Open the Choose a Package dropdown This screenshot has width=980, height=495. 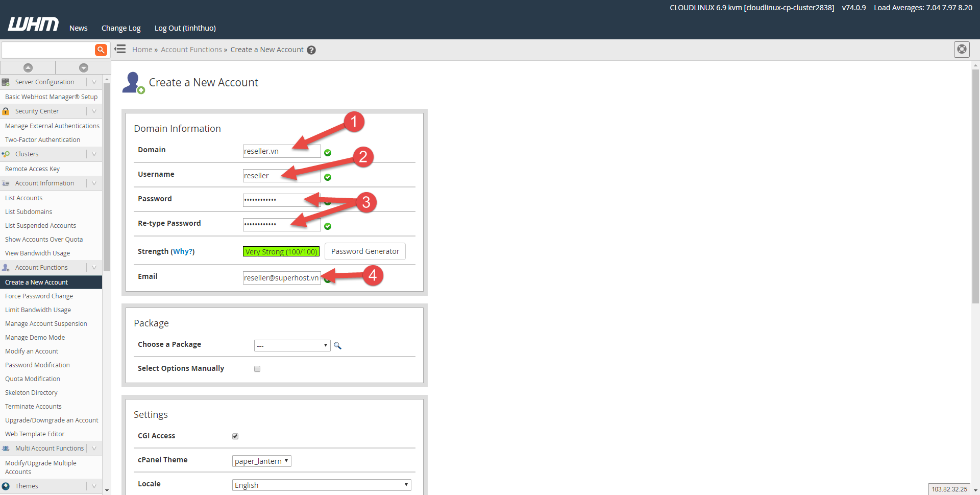click(x=292, y=346)
